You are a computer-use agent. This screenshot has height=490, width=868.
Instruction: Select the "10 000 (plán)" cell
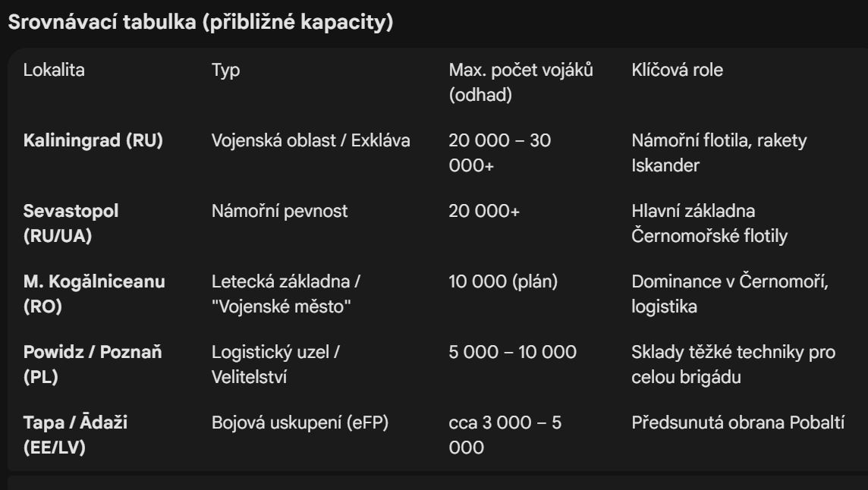pos(503,282)
